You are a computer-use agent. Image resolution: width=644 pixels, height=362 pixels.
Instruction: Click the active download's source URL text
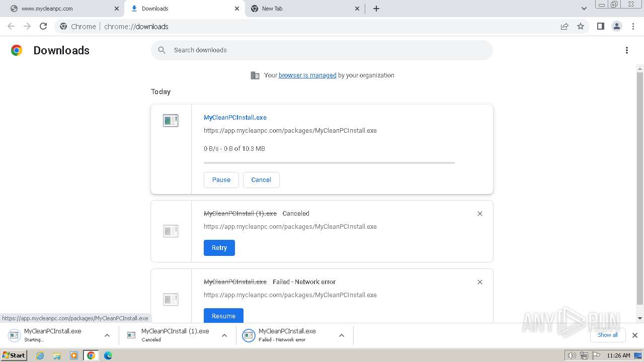click(290, 131)
